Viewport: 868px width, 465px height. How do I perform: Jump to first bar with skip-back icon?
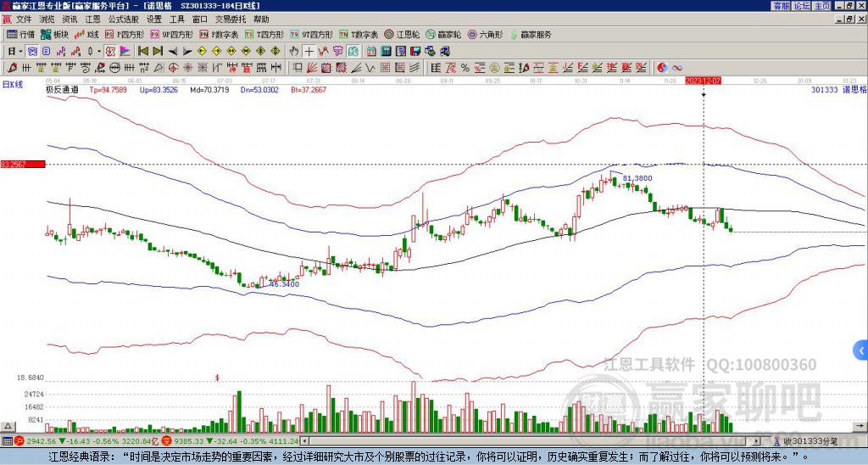tap(142, 52)
